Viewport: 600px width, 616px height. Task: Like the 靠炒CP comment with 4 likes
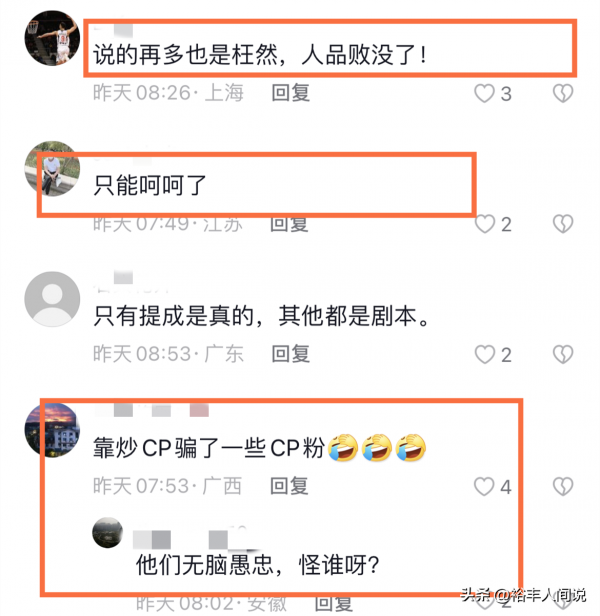[x=484, y=486]
